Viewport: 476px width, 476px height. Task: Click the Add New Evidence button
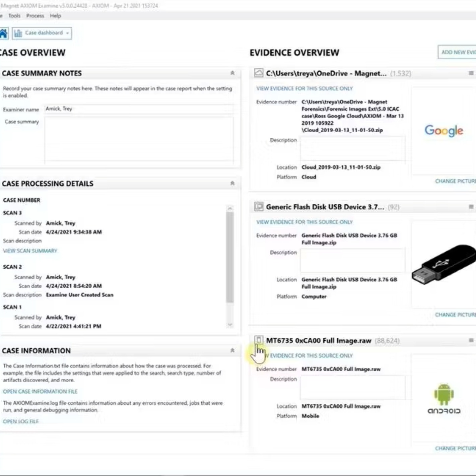point(457,52)
